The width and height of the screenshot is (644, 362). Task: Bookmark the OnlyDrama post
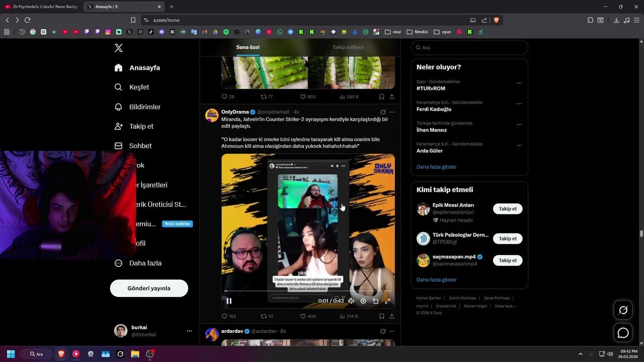[x=382, y=316]
